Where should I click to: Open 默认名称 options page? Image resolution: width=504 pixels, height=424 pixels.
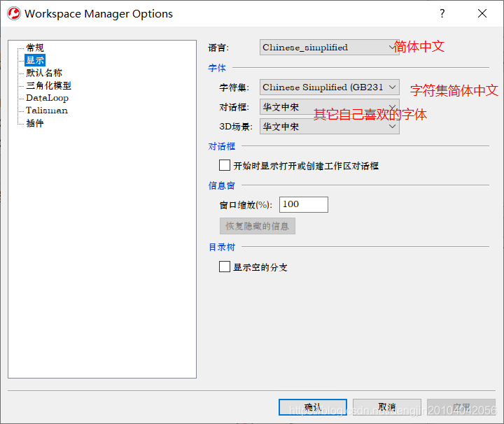[44, 73]
